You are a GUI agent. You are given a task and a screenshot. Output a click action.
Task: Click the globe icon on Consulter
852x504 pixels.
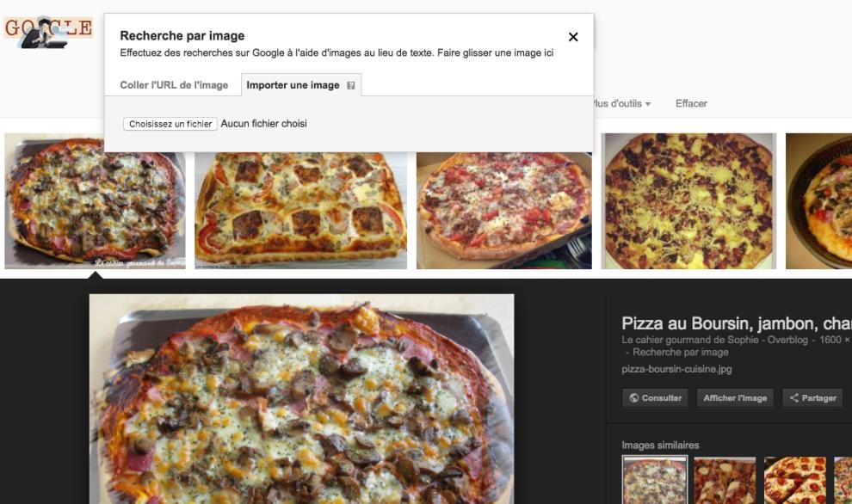coord(633,398)
